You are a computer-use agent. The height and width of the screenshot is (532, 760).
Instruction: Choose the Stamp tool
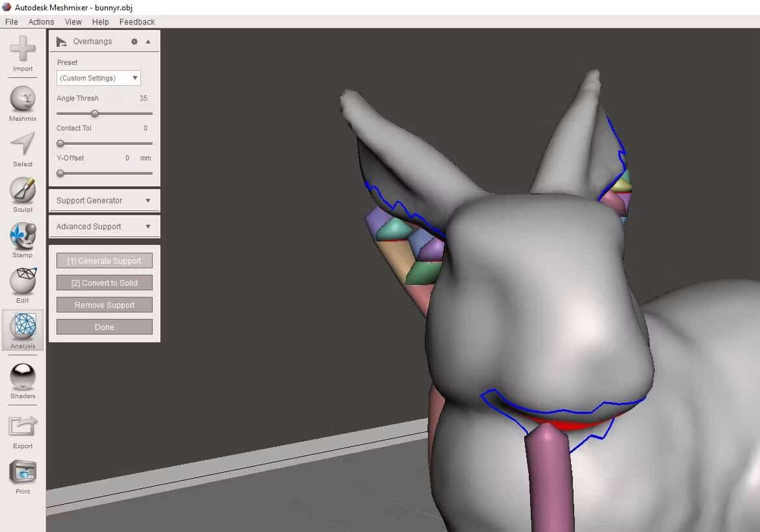tap(22, 240)
